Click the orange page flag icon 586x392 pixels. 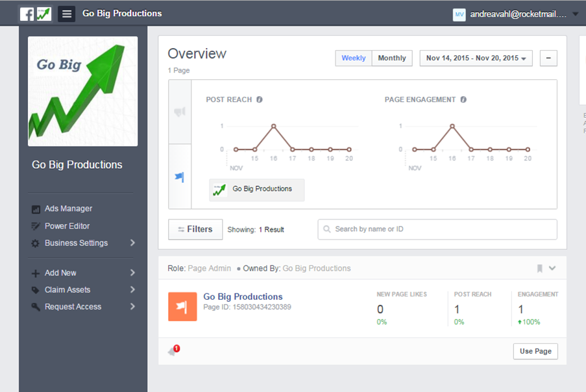click(x=182, y=306)
